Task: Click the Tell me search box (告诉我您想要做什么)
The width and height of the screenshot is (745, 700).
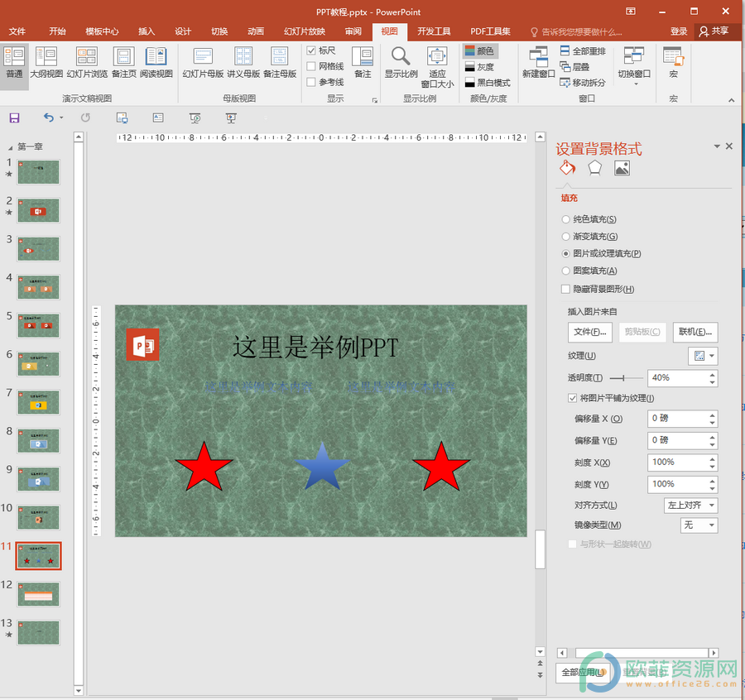Action: point(576,31)
